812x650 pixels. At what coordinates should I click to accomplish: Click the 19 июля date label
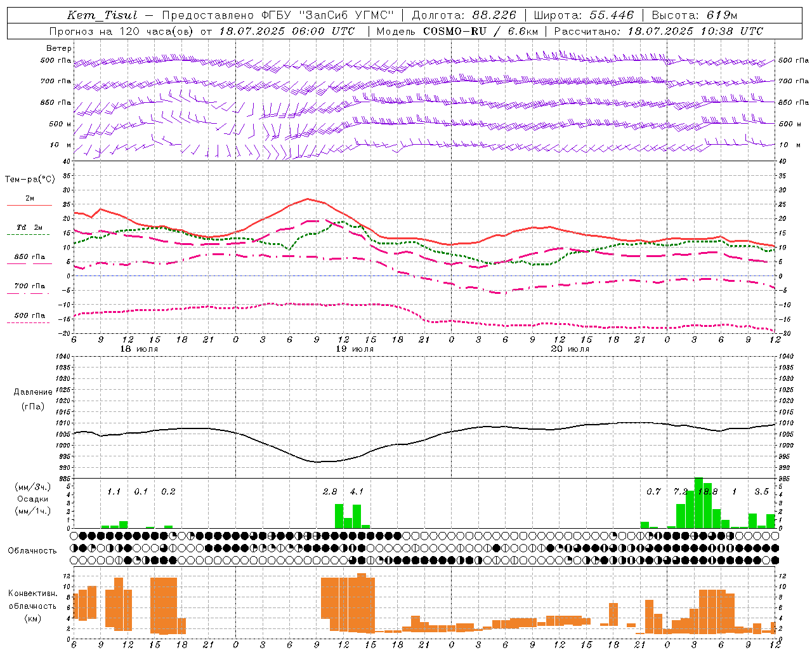(x=355, y=349)
